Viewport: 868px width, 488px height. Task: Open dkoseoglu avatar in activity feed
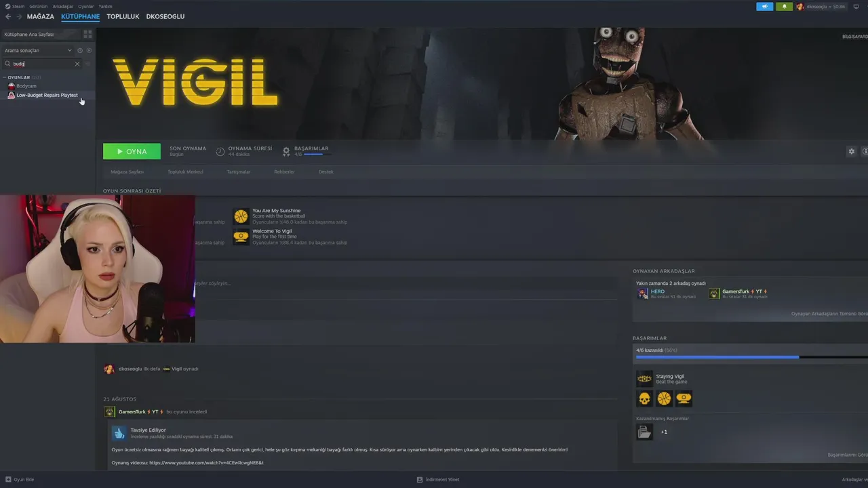[109, 369]
